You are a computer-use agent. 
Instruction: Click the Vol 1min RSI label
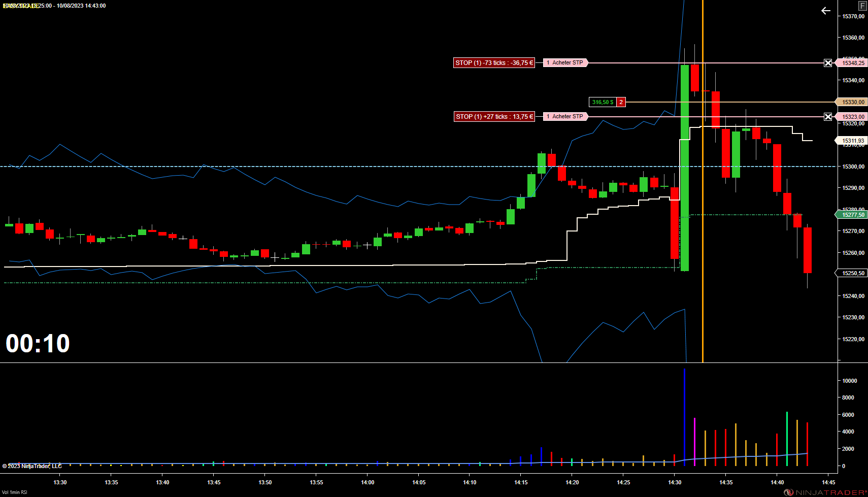[x=15, y=492]
